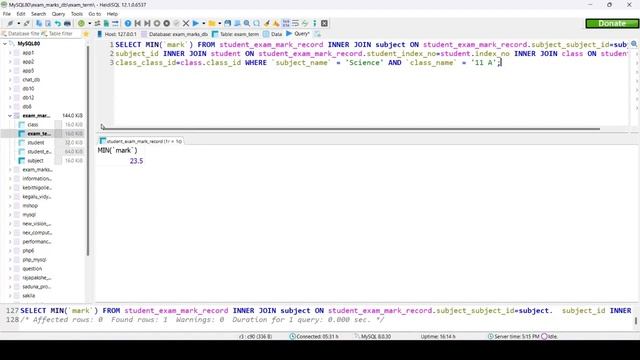Select the sakila database in tree
Screen dimensions: 640x360
pos(29,296)
